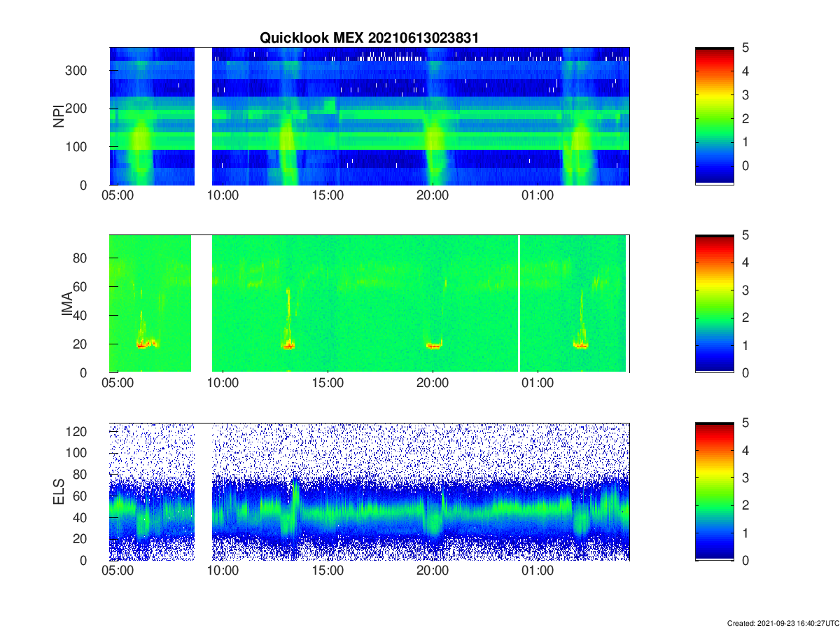This screenshot has height=630, width=840.
Task: Click the 15:00 tick under the NPI panel
Action: (328, 196)
